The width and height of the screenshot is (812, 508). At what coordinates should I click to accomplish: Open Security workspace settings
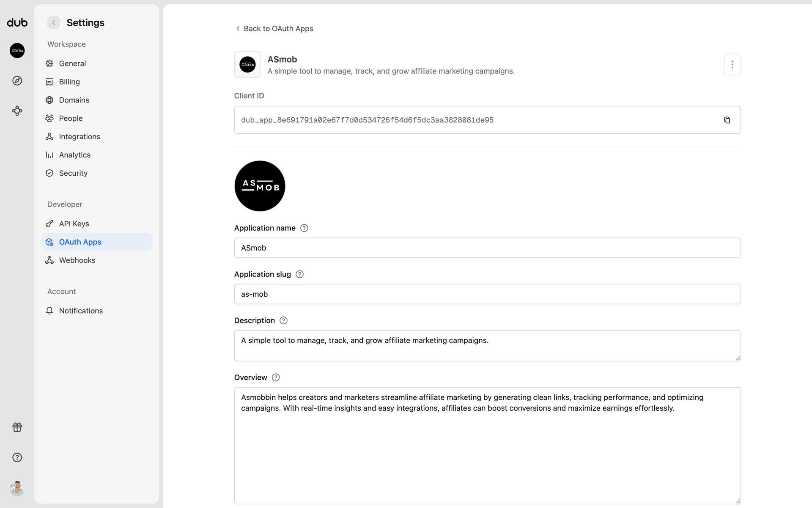click(x=73, y=174)
